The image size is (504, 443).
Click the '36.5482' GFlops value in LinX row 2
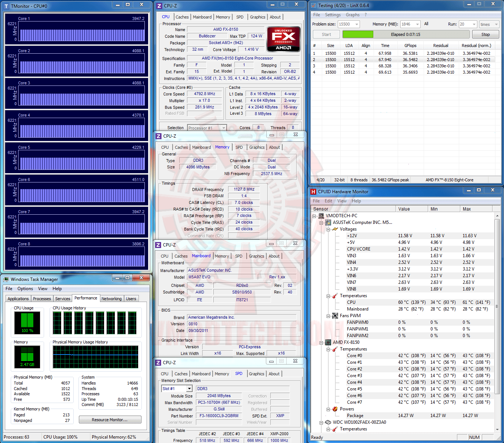click(410, 60)
